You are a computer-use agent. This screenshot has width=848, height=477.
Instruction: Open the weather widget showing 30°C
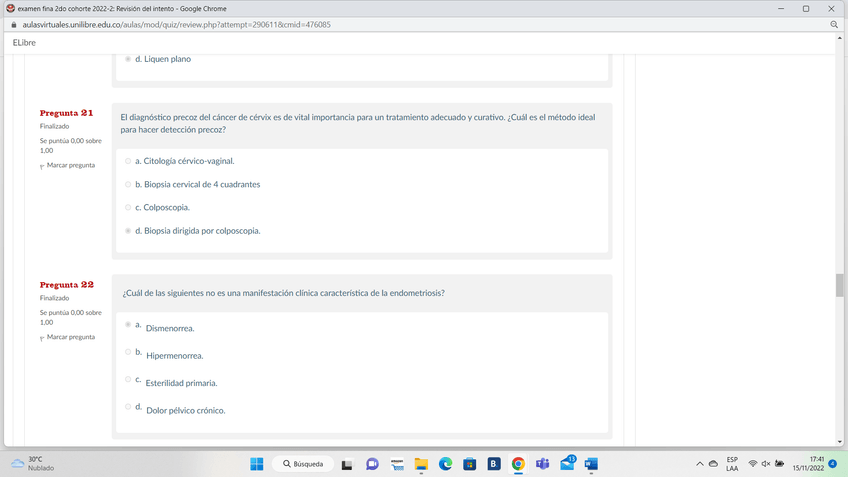click(33, 463)
